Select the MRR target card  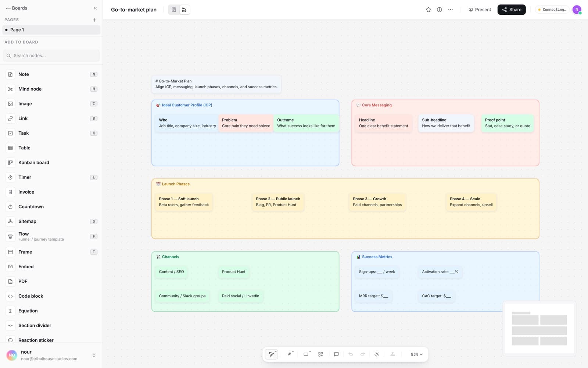[373, 296]
